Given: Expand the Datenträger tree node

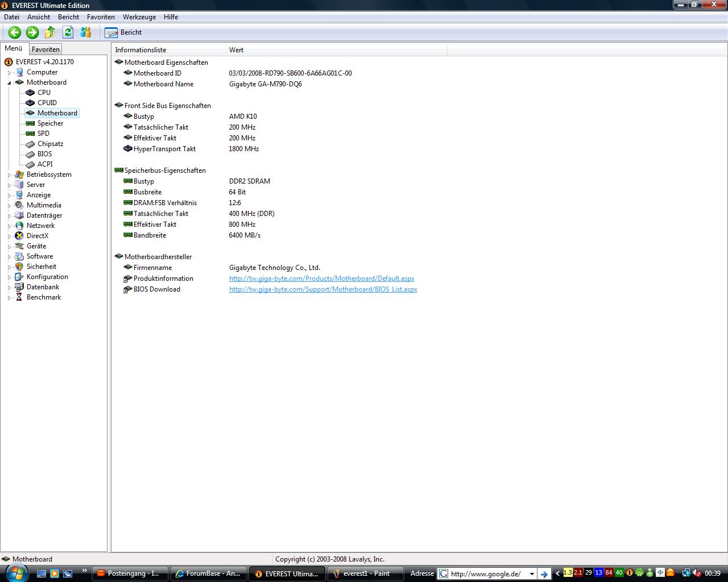Looking at the screenshot, I should [9, 215].
